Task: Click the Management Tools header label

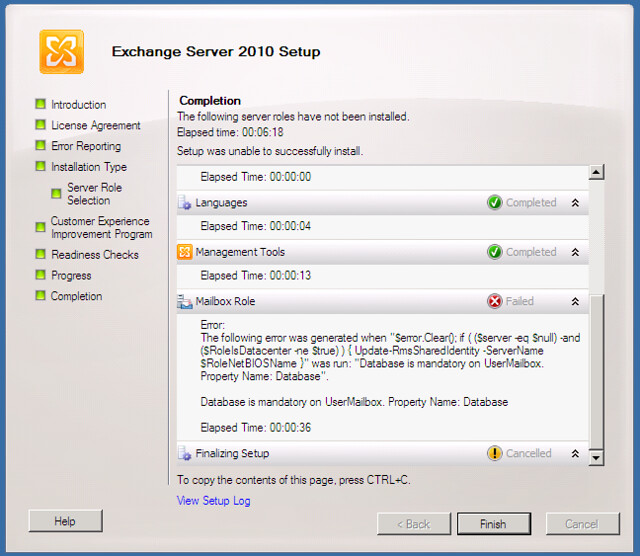Action: (x=240, y=252)
